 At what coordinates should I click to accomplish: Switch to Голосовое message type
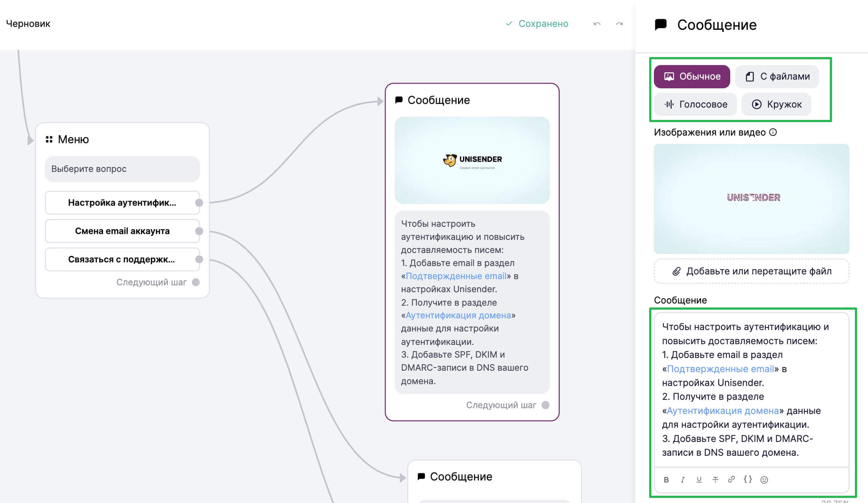coord(695,104)
